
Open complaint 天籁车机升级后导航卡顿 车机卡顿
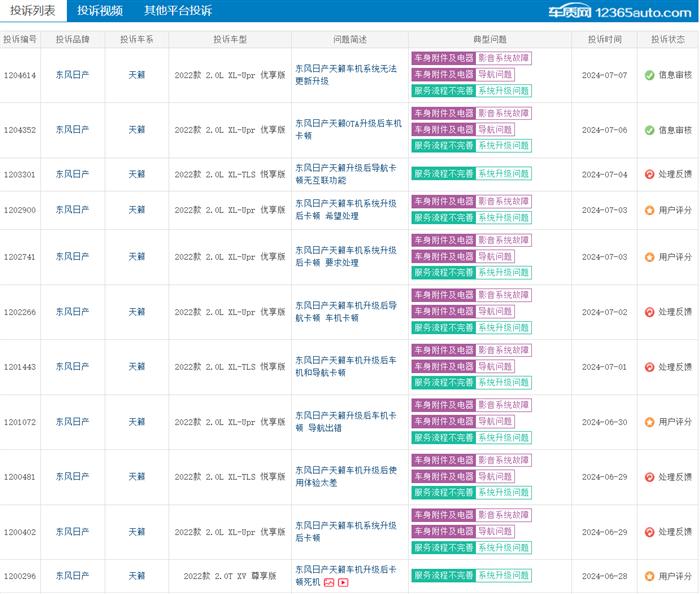[x=346, y=312]
